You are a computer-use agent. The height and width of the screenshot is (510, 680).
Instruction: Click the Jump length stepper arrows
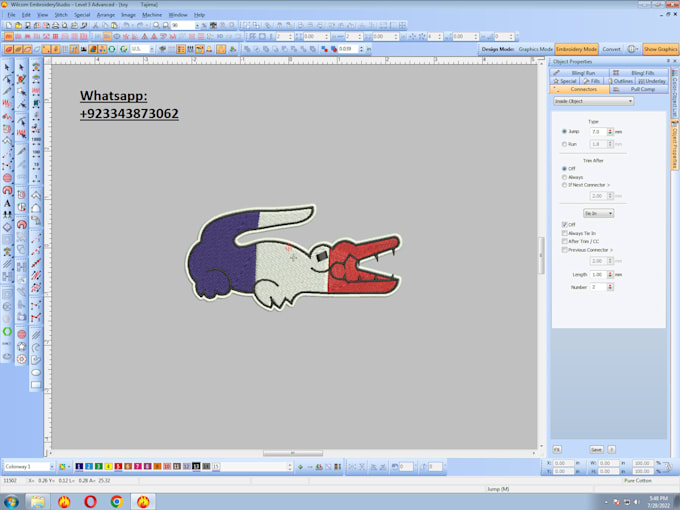click(x=610, y=131)
